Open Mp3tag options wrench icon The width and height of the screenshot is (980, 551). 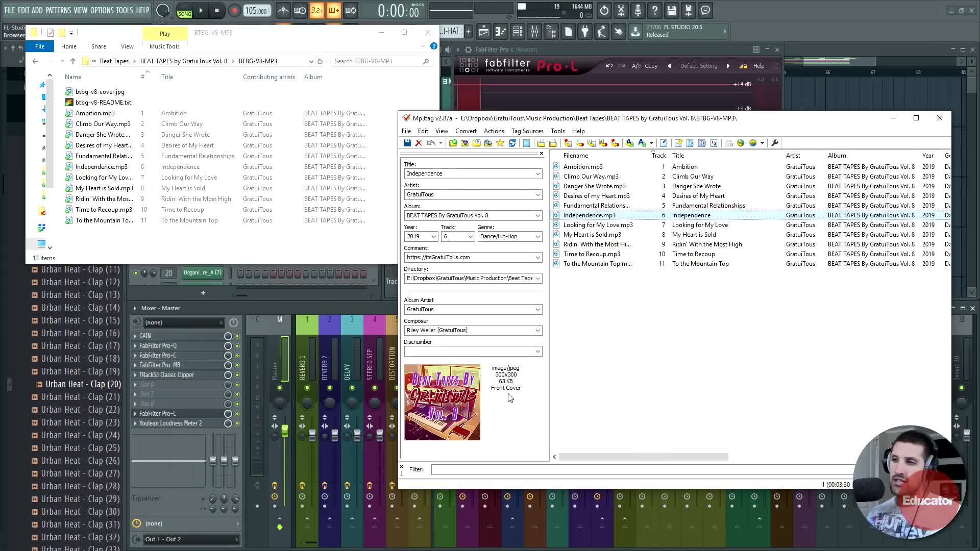[x=774, y=143]
